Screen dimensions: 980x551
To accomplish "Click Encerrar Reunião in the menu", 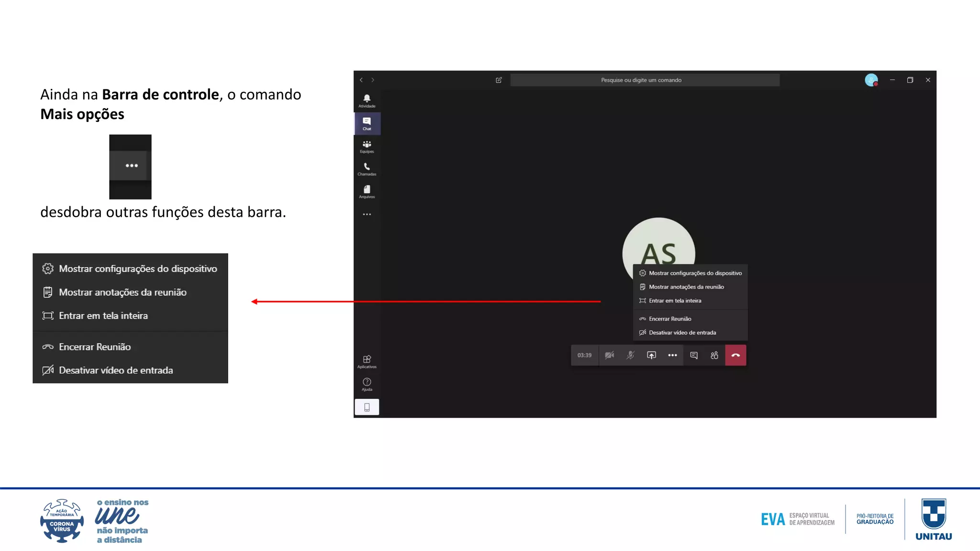I will click(669, 319).
